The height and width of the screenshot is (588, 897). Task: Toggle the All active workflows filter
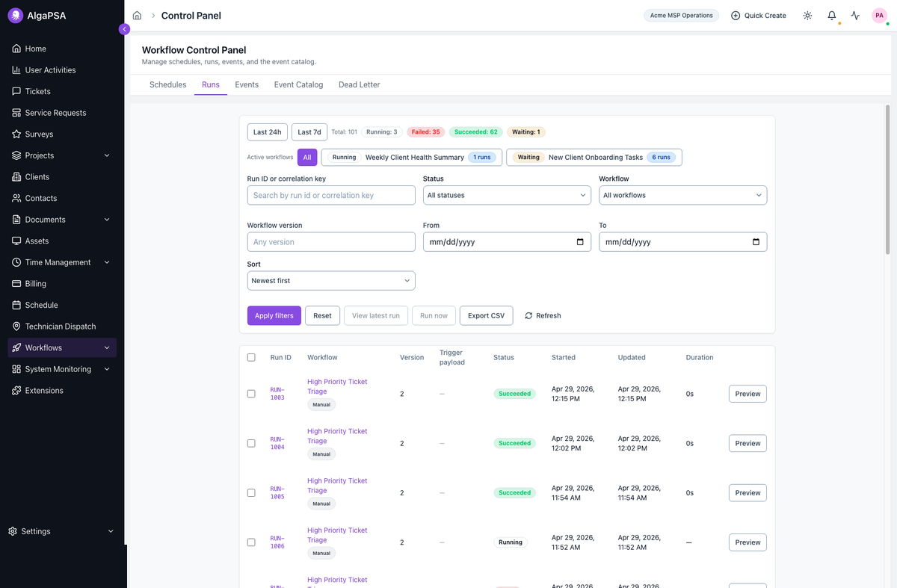(307, 158)
